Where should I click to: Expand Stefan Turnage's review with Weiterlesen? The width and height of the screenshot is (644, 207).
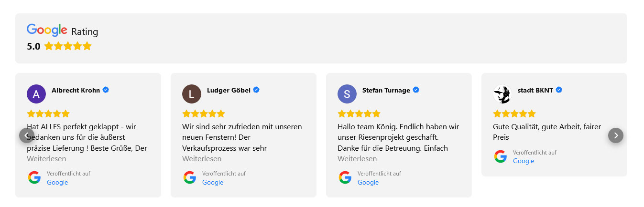point(357,158)
